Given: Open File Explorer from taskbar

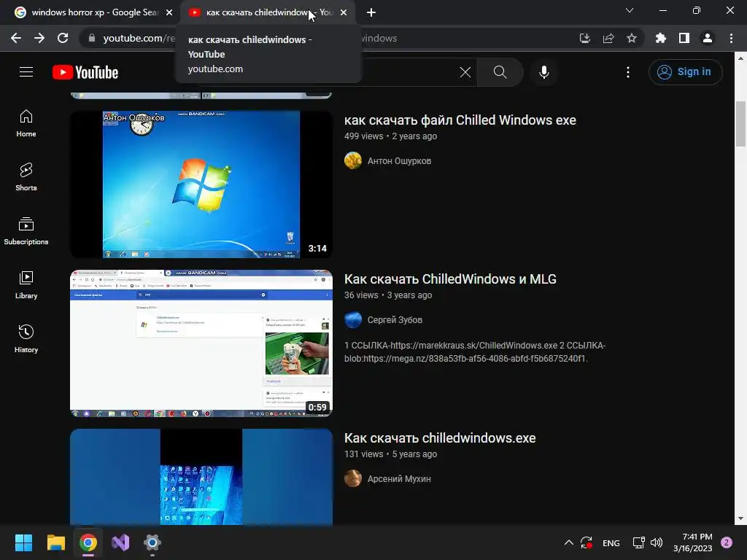Looking at the screenshot, I should click(x=55, y=542).
